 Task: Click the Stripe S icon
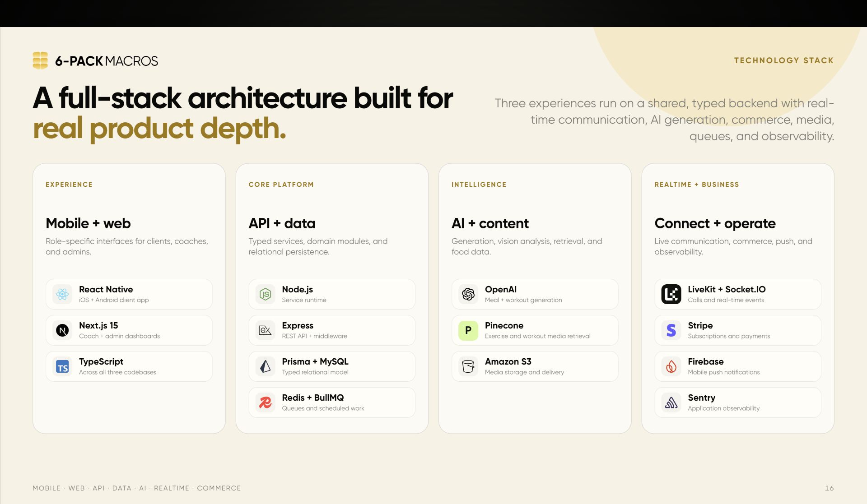[671, 330]
